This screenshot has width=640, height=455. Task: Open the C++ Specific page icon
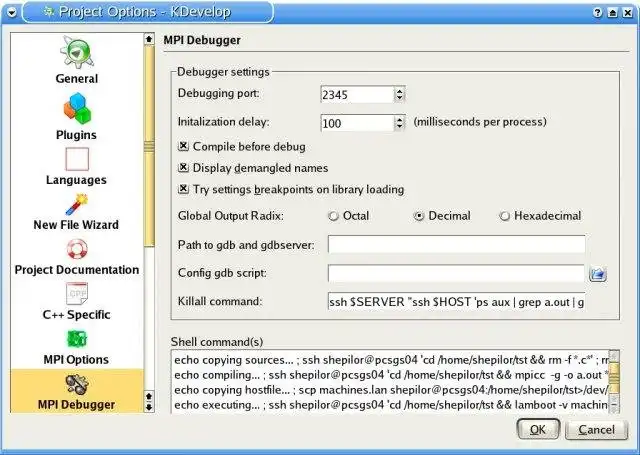tap(77, 294)
